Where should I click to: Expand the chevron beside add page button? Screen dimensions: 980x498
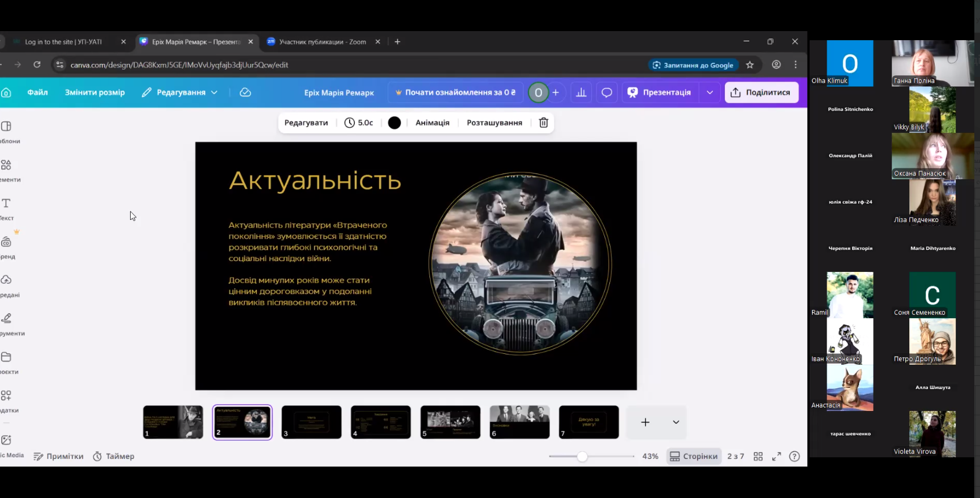(676, 422)
